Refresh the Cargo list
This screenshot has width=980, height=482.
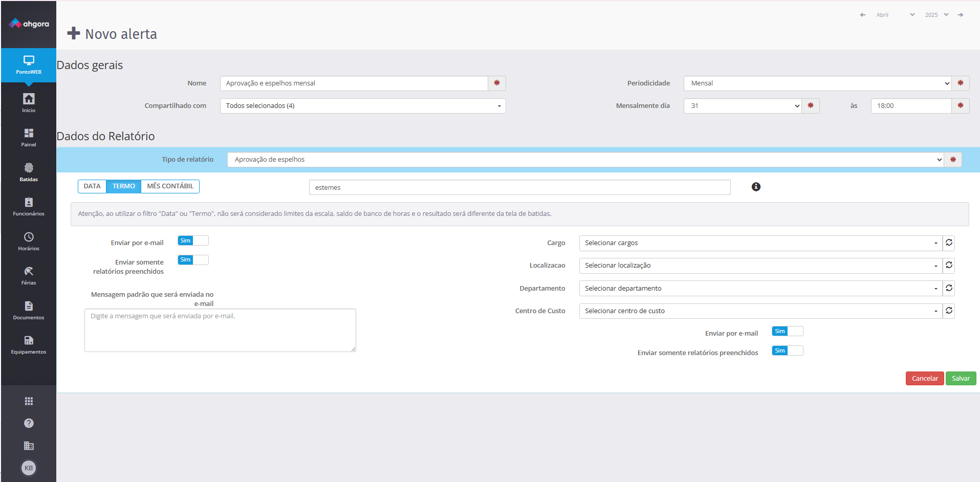949,243
